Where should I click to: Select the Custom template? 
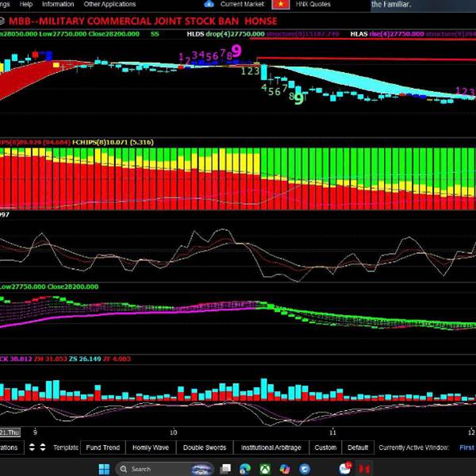(x=325, y=447)
